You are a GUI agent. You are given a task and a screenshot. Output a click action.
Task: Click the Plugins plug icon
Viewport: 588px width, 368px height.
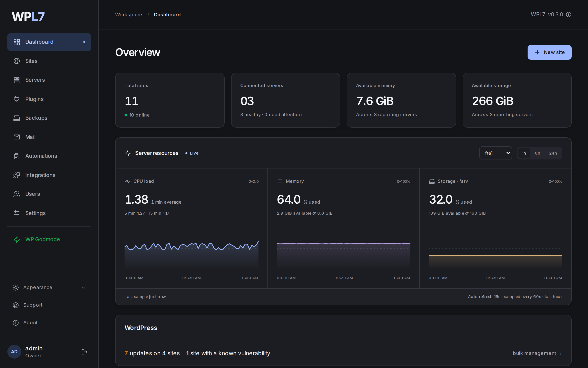pyautogui.click(x=17, y=99)
